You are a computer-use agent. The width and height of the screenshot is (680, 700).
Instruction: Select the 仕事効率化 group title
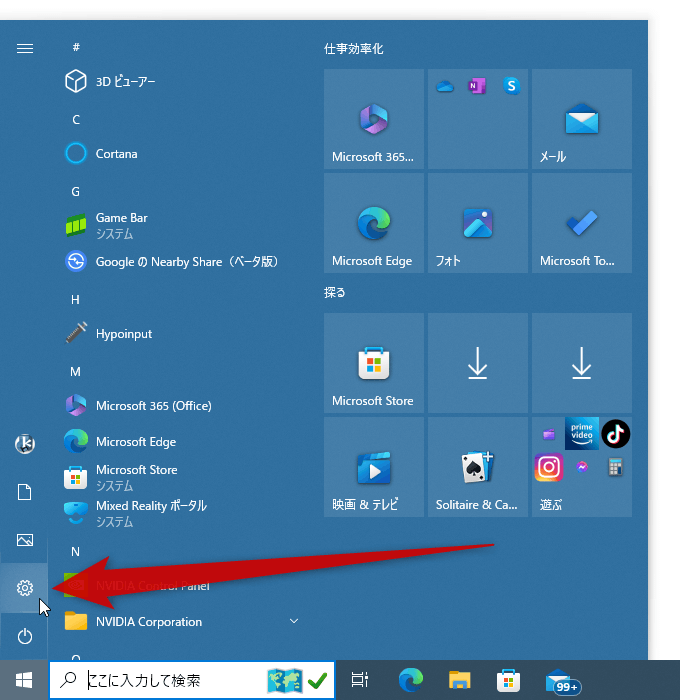point(354,49)
